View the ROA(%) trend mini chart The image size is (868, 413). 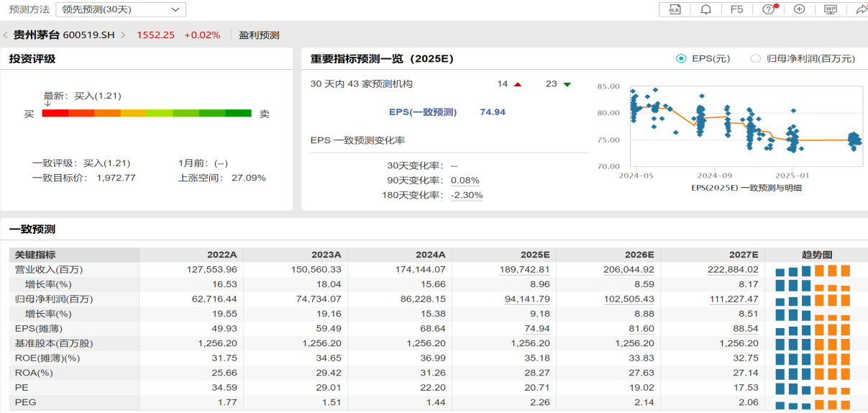click(813, 373)
